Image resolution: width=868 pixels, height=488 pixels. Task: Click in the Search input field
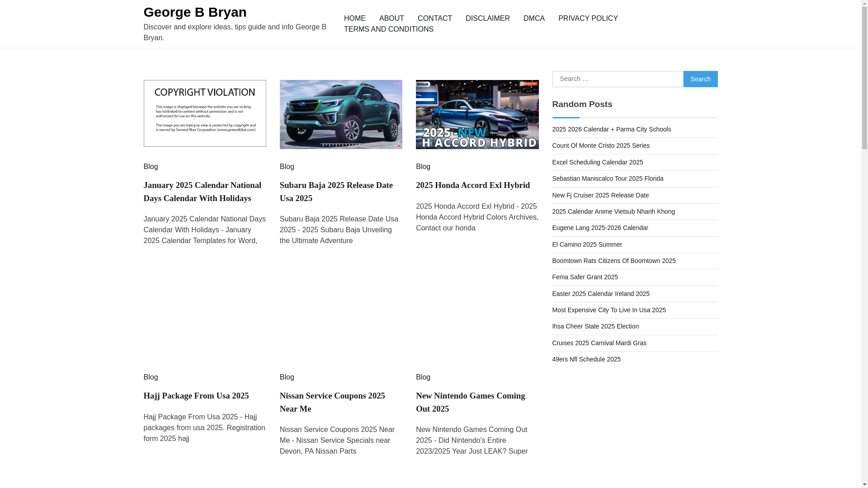[x=618, y=79]
